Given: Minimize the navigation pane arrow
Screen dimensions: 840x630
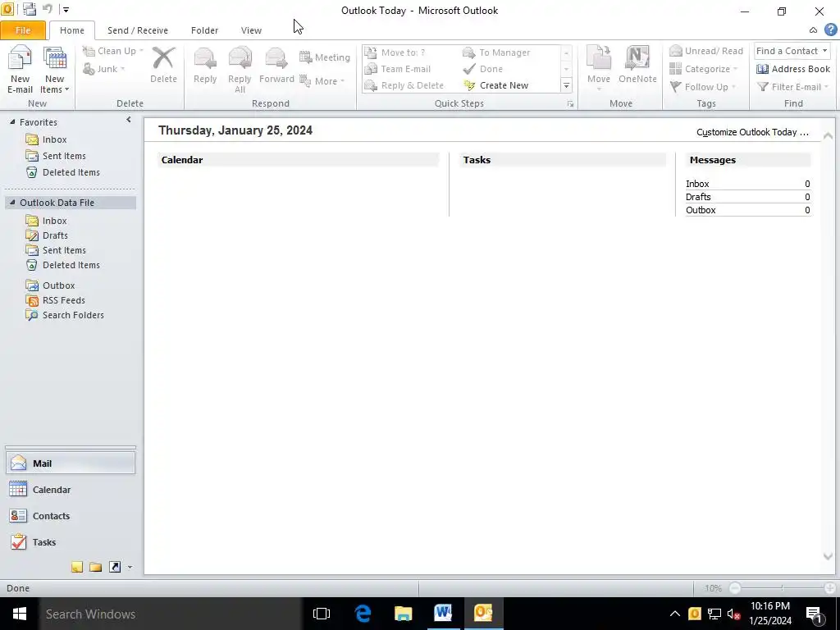Looking at the screenshot, I should click(x=129, y=120).
